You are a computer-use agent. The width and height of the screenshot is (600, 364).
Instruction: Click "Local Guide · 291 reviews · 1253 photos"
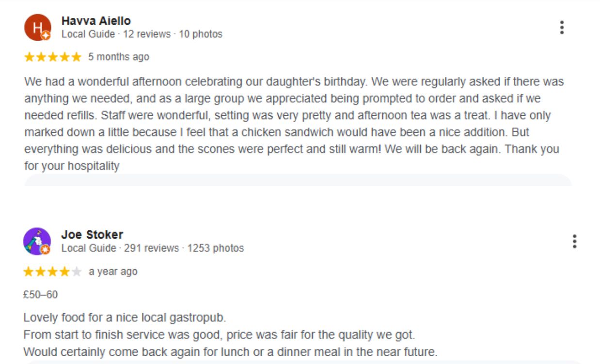click(152, 248)
